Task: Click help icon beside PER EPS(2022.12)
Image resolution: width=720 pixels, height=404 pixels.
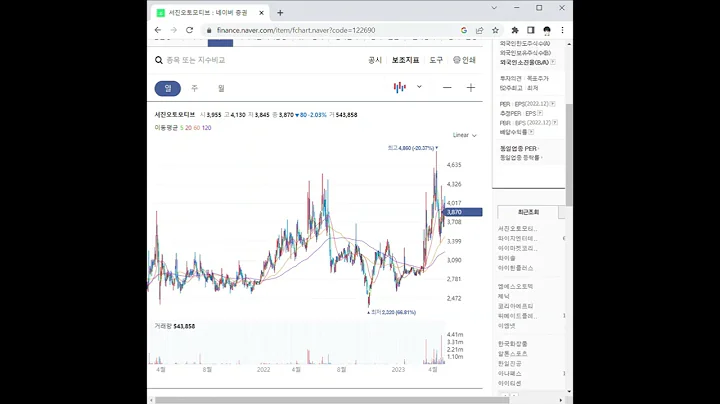Action: click(552, 104)
